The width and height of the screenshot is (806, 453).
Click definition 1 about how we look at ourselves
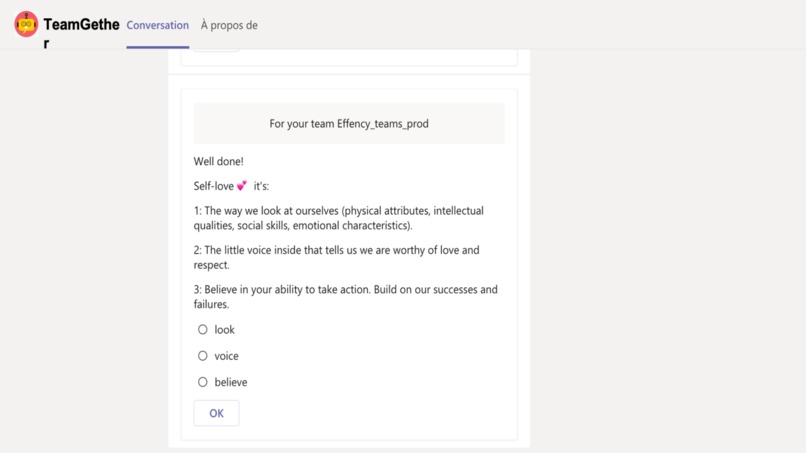click(x=339, y=218)
